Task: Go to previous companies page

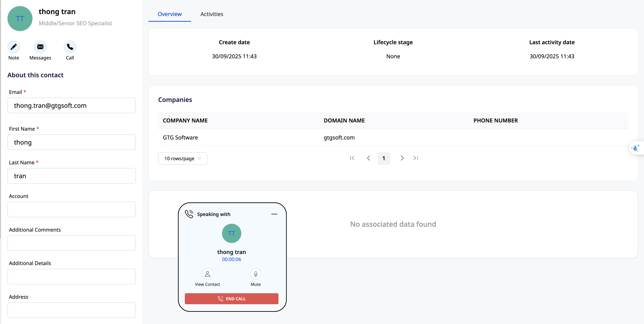Action: [x=368, y=158]
